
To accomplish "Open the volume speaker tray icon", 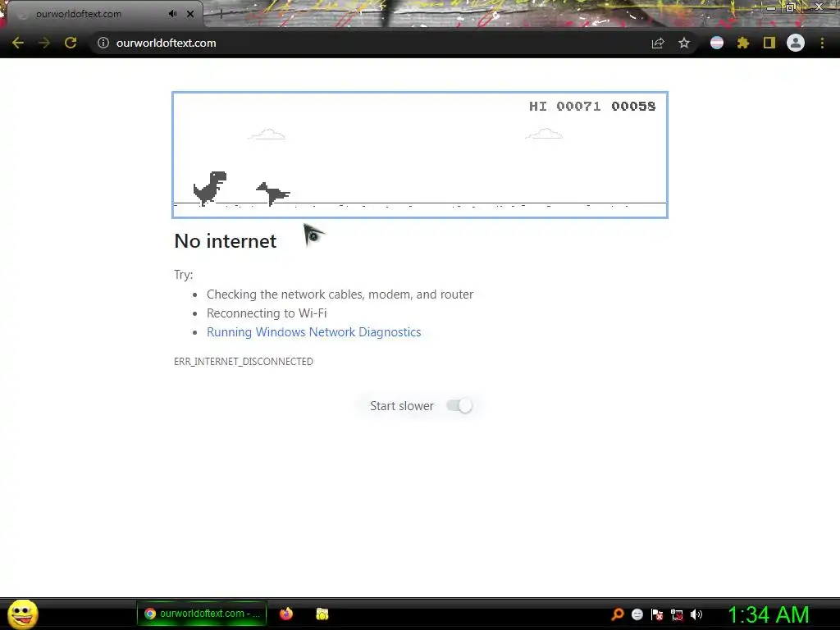I will coord(696,614).
